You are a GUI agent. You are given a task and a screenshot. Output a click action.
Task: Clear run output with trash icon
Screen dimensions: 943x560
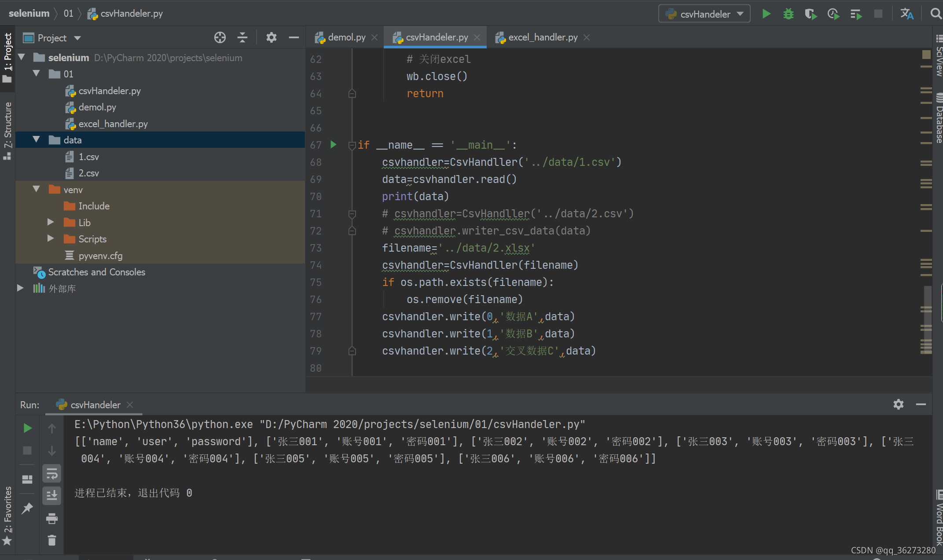[x=52, y=540]
